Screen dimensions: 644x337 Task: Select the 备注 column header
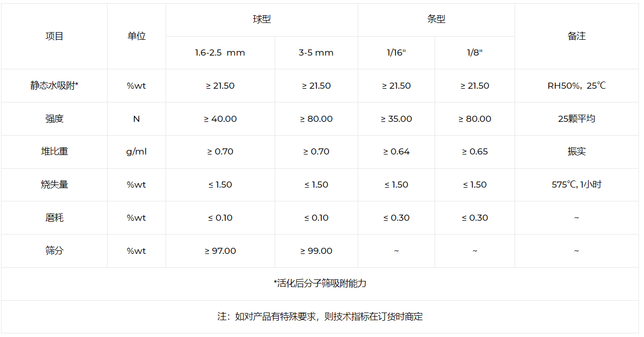[576, 36]
